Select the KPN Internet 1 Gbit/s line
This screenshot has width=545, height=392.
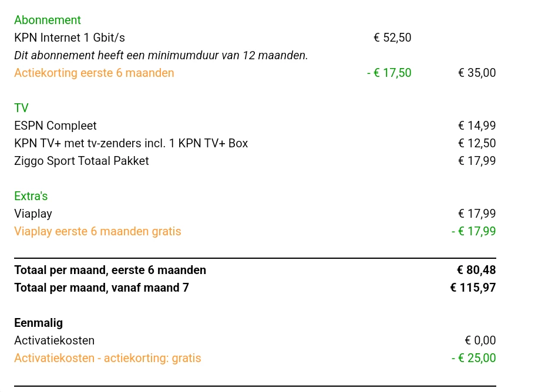coord(69,38)
